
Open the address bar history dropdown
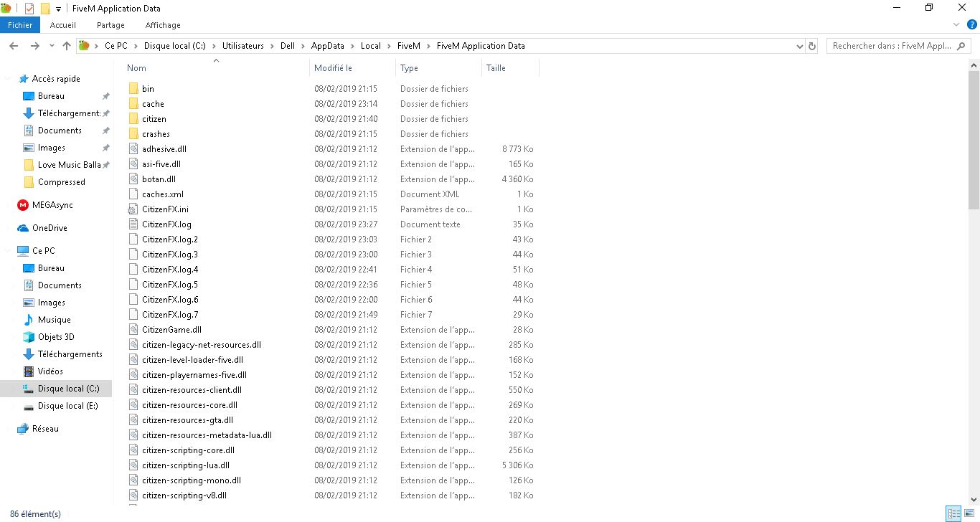pos(800,46)
